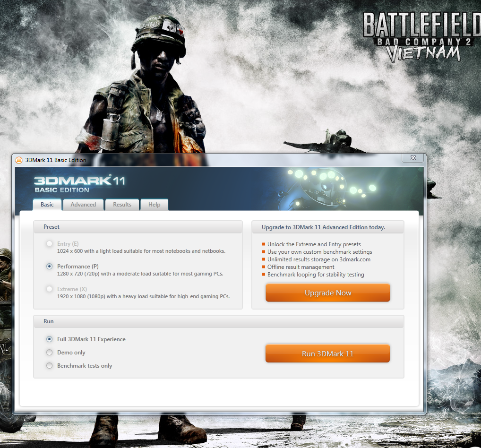Click 'Upgrade to 3DMark 11 Advanced Edition today.' heading

coord(323,227)
